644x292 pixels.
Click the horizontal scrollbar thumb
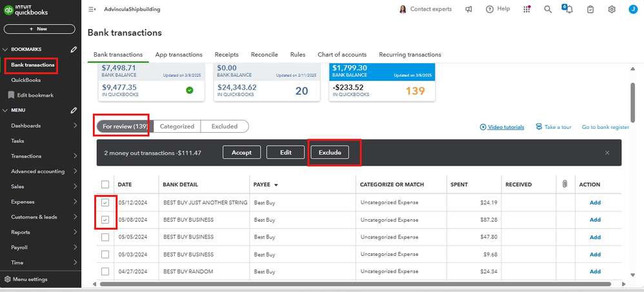click(x=356, y=284)
